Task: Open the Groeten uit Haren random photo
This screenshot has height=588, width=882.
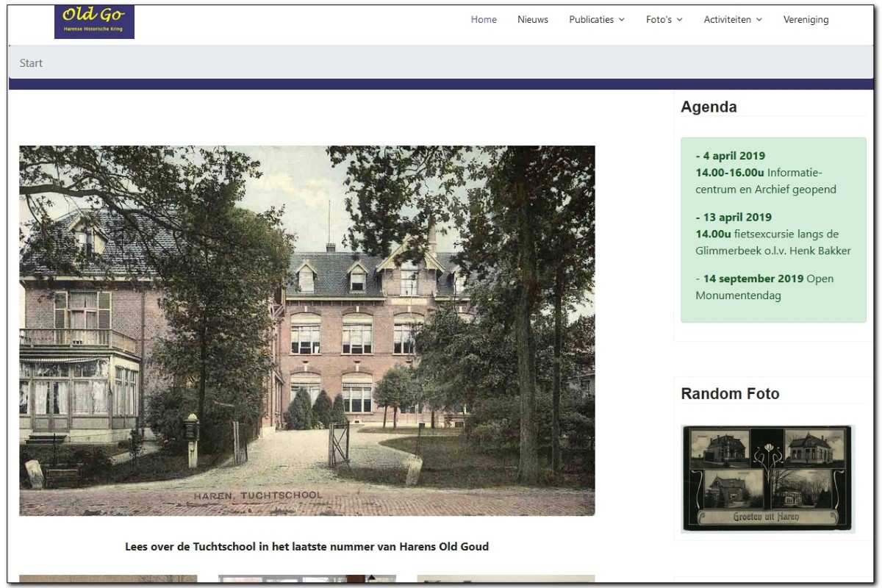Action: [x=767, y=478]
